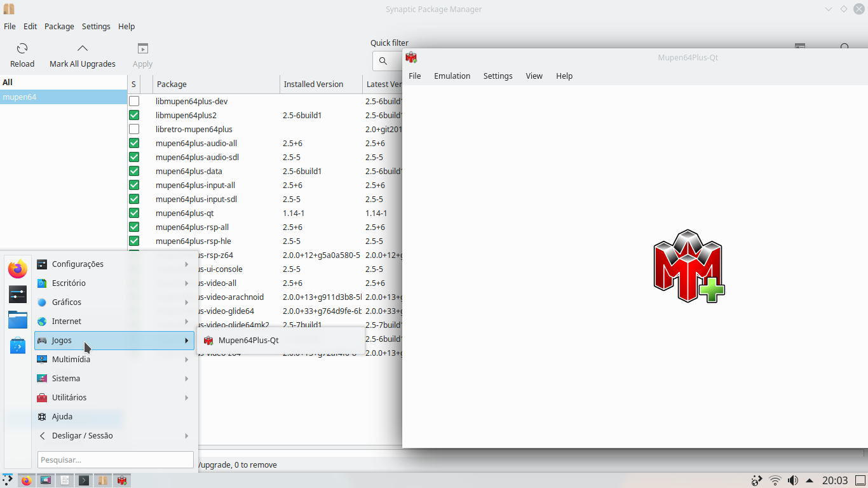
Task: Switch to Synaptic via its taskbar icon
Action: click(103, 480)
